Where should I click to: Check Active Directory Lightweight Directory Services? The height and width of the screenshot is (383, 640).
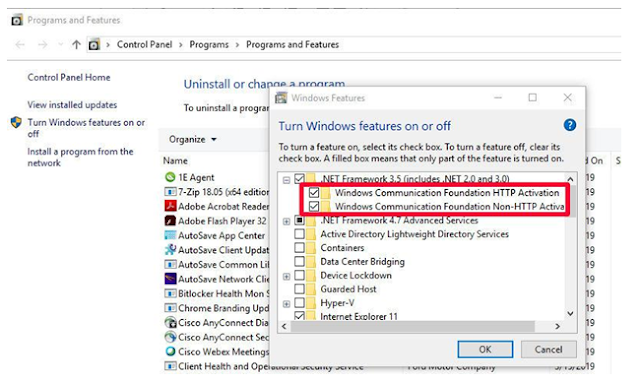tap(299, 234)
